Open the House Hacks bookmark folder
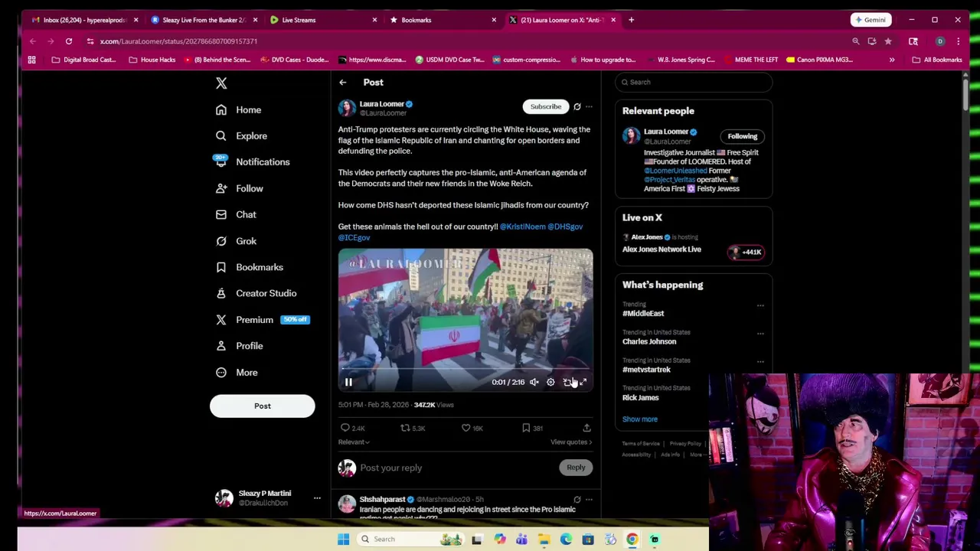Screen dimensions: 980x551 tap(152, 60)
